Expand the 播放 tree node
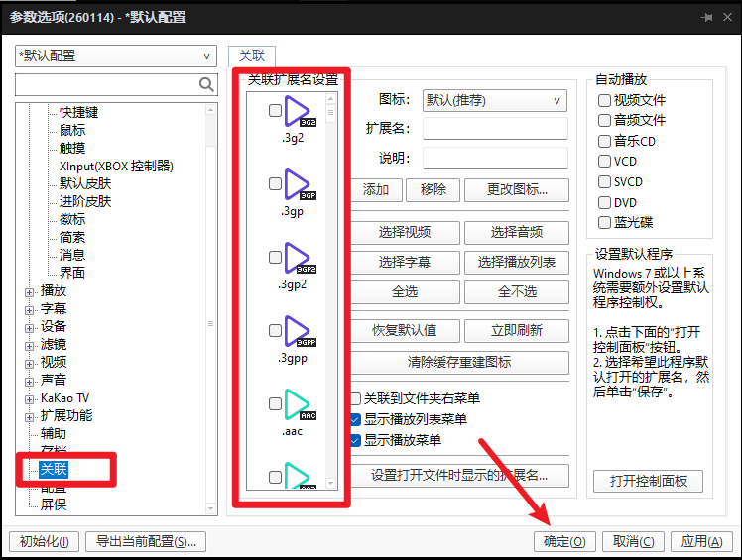The width and height of the screenshot is (742, 560). (30, 292)
